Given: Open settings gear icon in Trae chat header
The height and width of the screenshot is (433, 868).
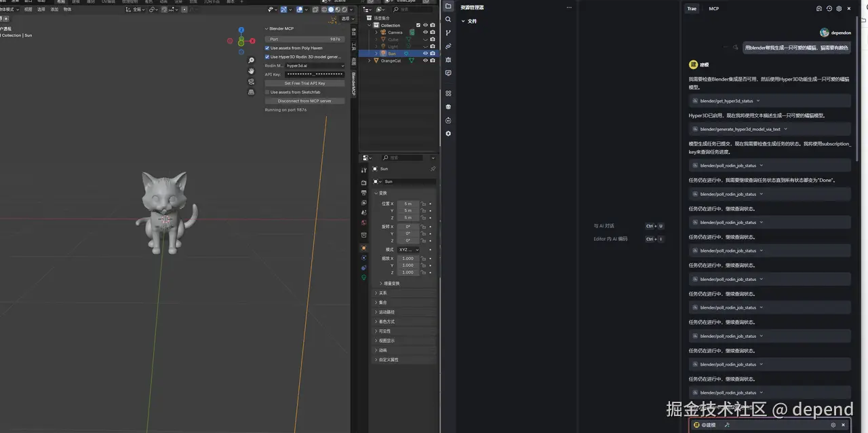Looking at the screenshot, I should coord(839,9).
